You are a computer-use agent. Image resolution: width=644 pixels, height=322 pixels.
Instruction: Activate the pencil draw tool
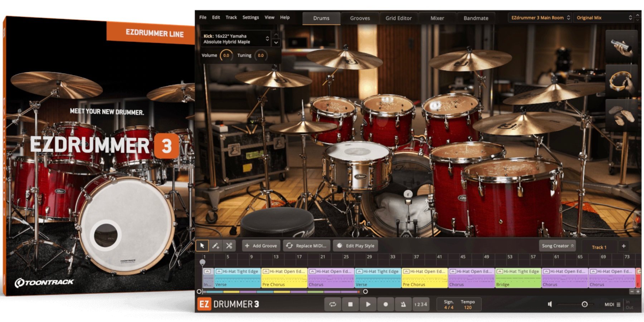pos(215,246)
